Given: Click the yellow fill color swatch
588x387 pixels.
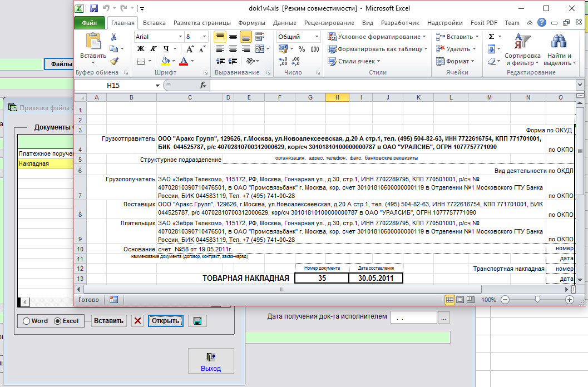Looking at the screenshot, I should point(165,61).
